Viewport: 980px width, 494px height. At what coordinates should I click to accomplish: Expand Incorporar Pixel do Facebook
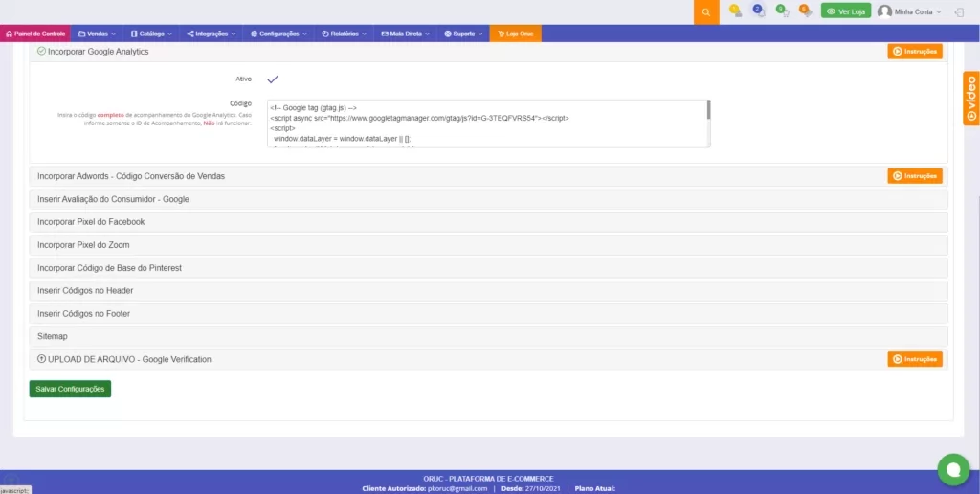pos(488,222)
